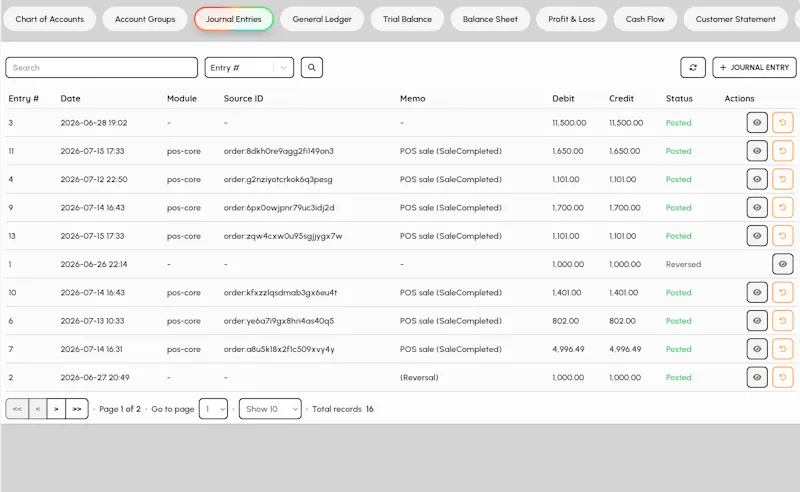Click the search magnifier button
This screenshot has height=492, width=800.
click(x=312, y=67)
